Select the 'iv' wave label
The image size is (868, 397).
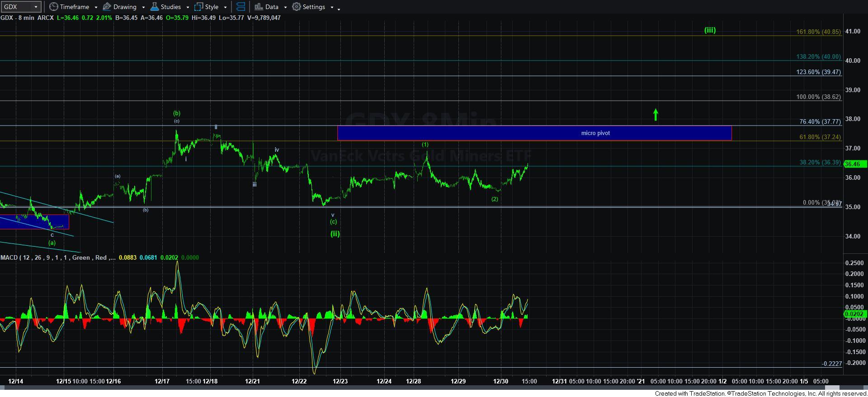pos(277,150)
